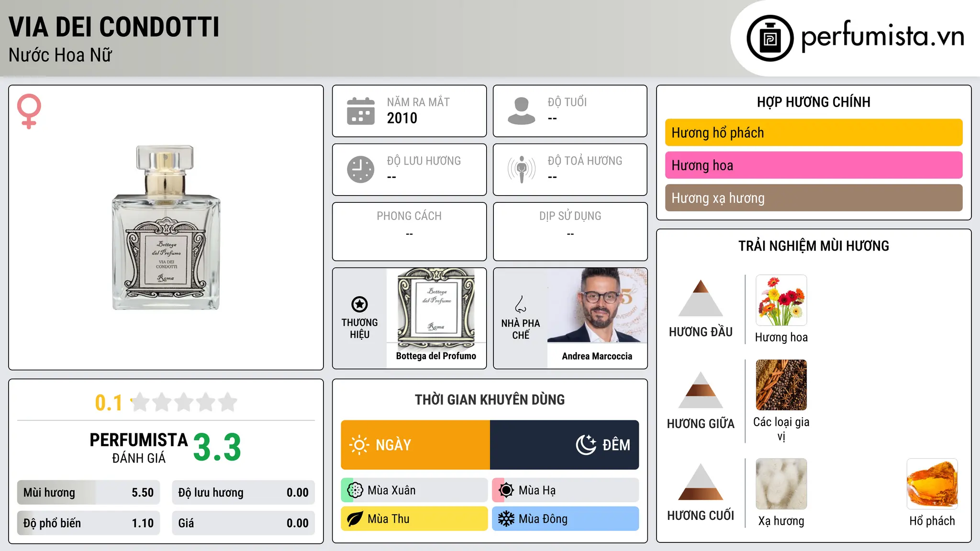980x551 pixels.
Task: Open the Bottega del Profumo brand logo
Action: pyautogui.click(x=436, y=308)
